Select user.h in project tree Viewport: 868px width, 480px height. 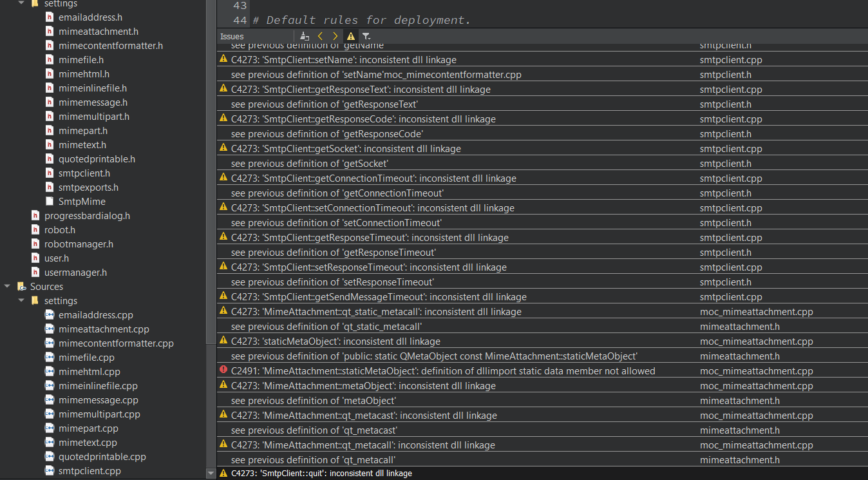[57, 258]
